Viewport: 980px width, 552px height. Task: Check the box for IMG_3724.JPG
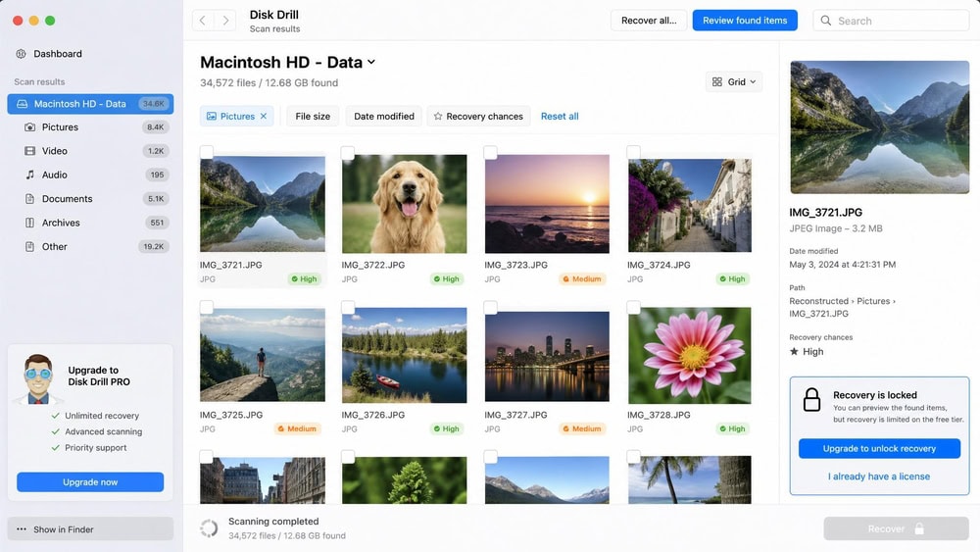(633, 152)
